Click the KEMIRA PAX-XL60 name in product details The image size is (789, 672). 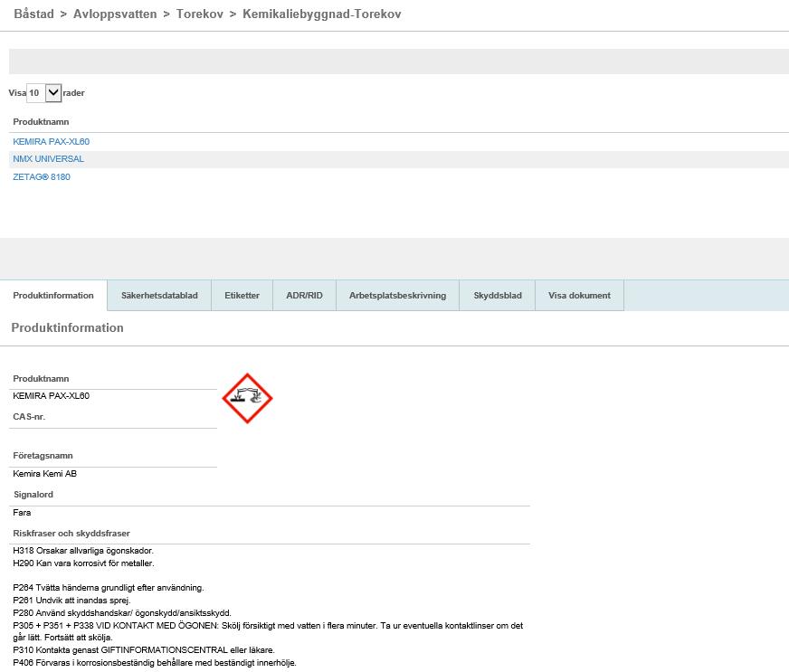(x=52, y=396)
